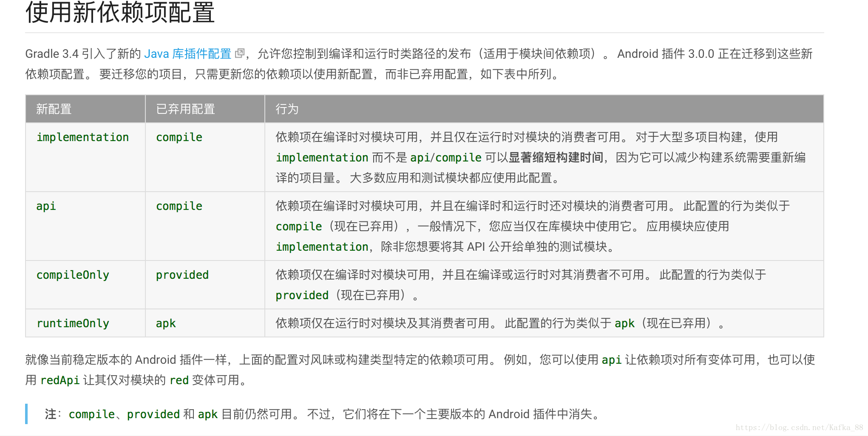Click compile in the implementation row
The width and height of the screenshot is (868, 436).
pos(179,137)
